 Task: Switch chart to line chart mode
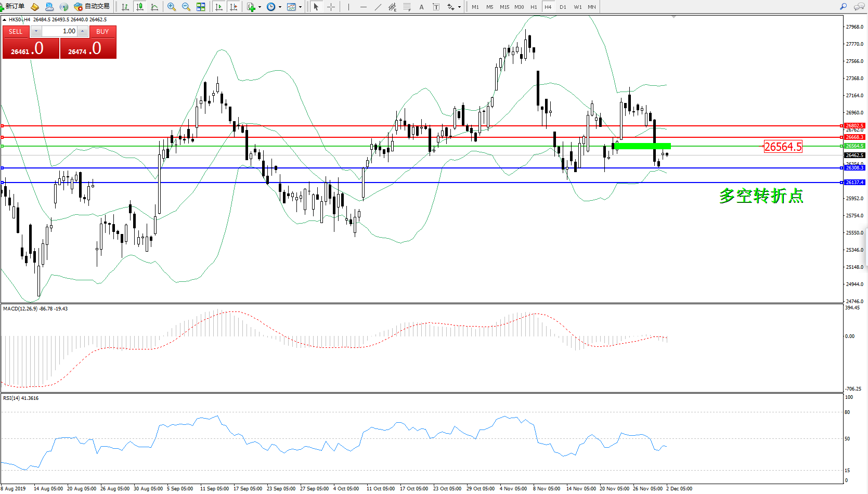(154, 7)
